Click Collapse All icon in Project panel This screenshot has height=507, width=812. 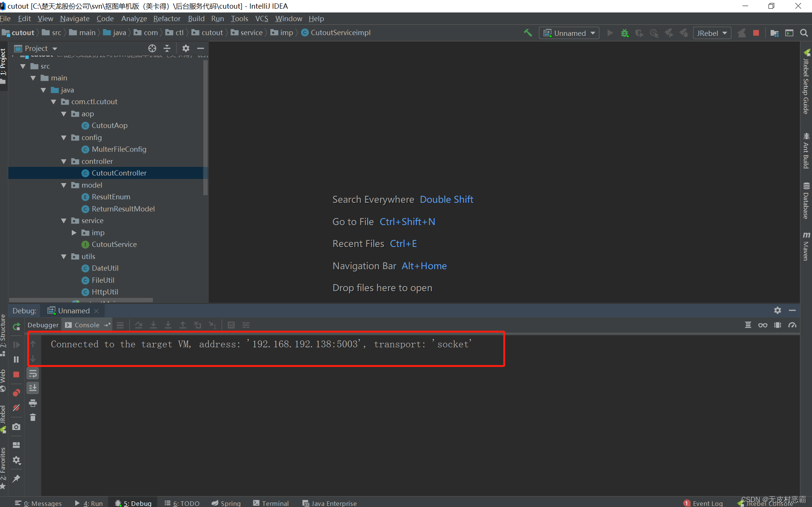(x=167, y=48)
